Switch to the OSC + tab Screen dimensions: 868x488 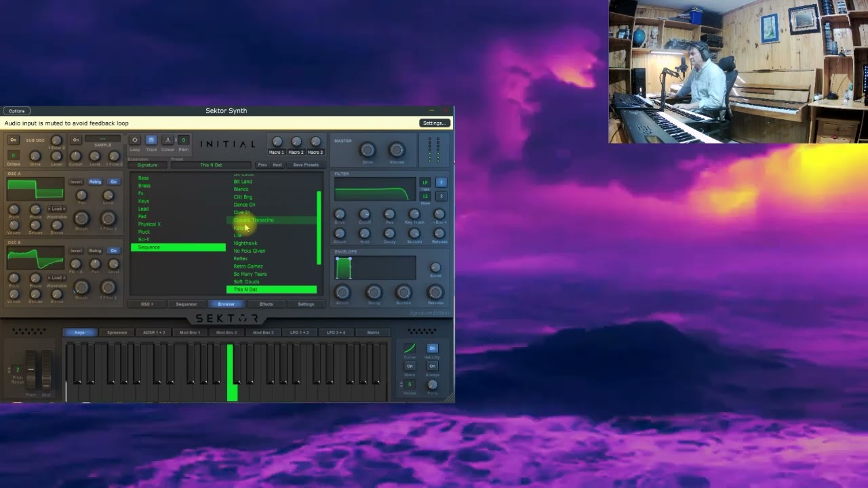[x=147, y=304]
